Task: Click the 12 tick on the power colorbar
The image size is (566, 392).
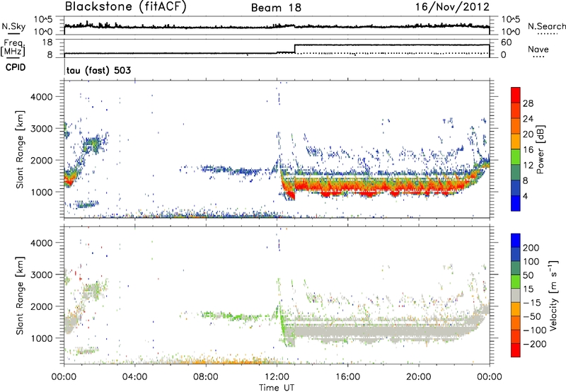Action: pos(528,166)
